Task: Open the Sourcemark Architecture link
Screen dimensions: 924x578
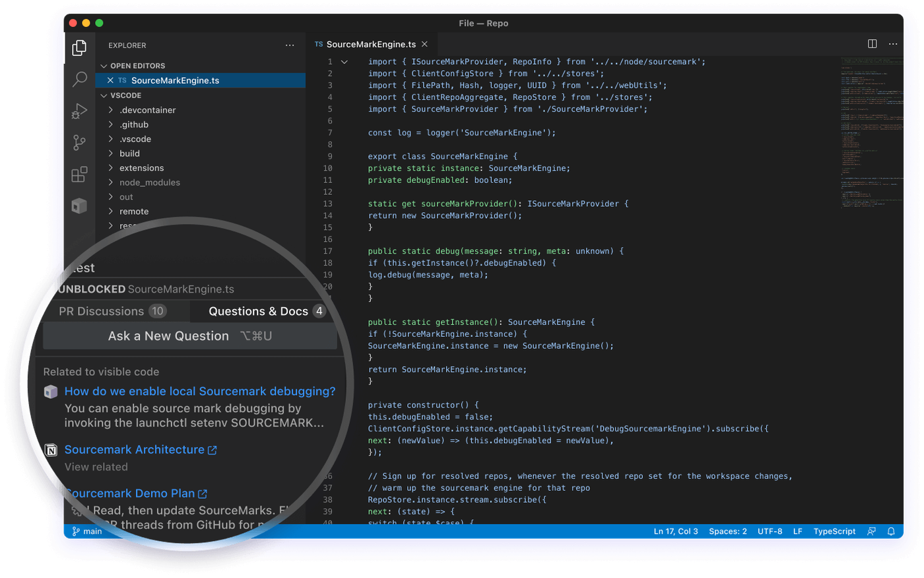Action: 135,450
